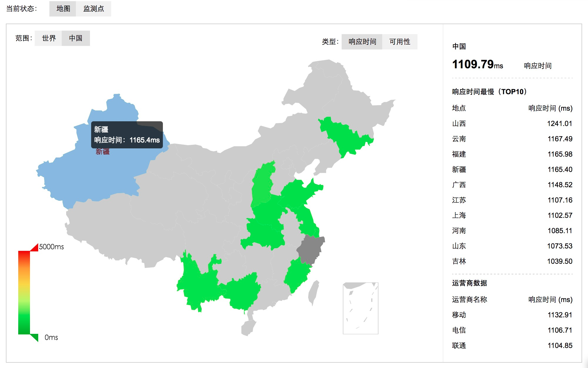
Task: Select 世界 range toggle
Action: coord(49,38)
